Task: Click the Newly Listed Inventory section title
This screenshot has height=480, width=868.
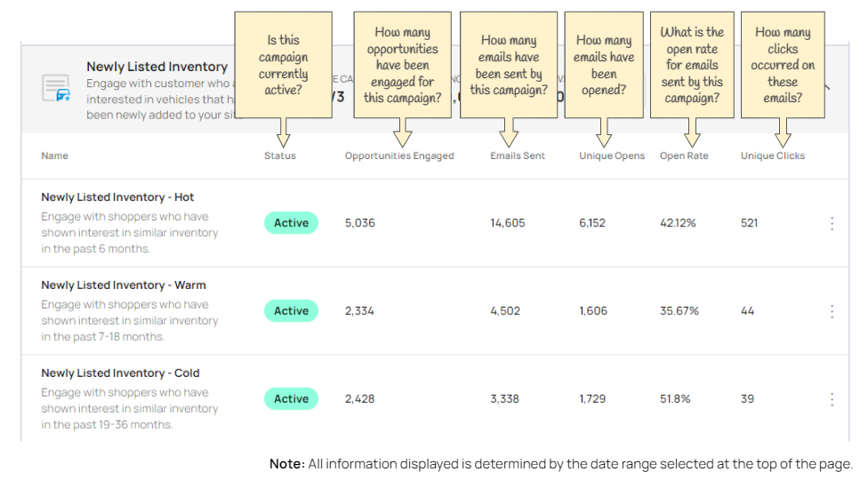Action: tap(157, 67)
